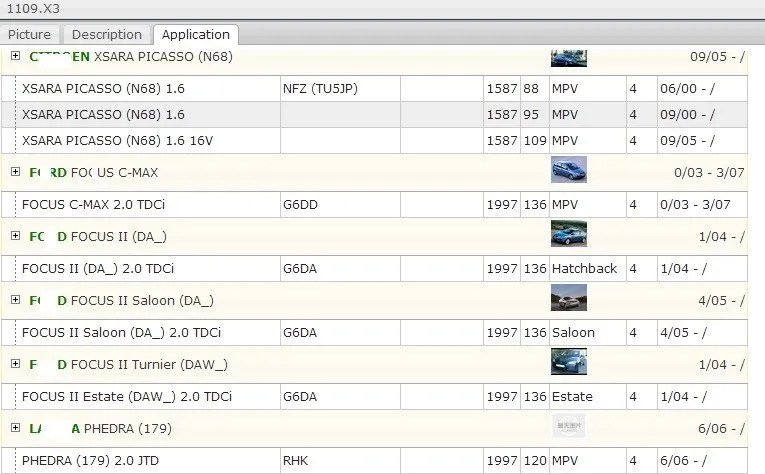Collapse the Focus II Saloon (DA_) group

tap(16, 299)
